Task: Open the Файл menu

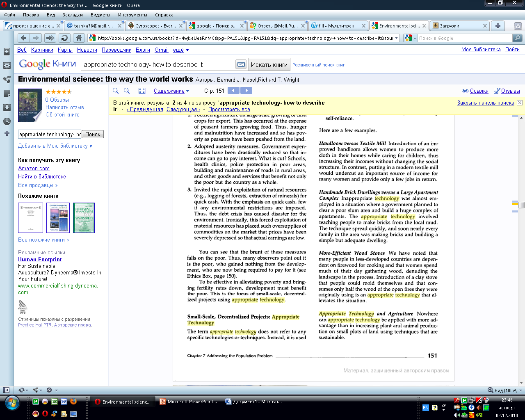Action: (x=9, y=15)
